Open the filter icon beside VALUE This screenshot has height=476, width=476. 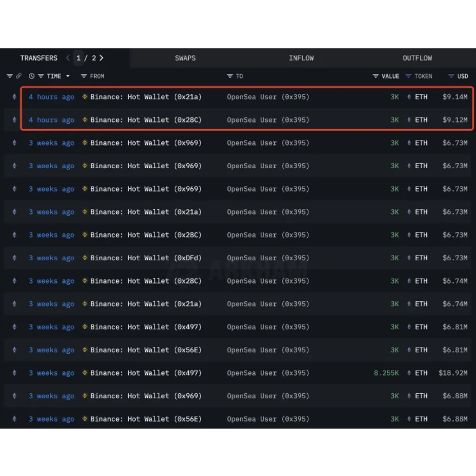click(376, 76)
